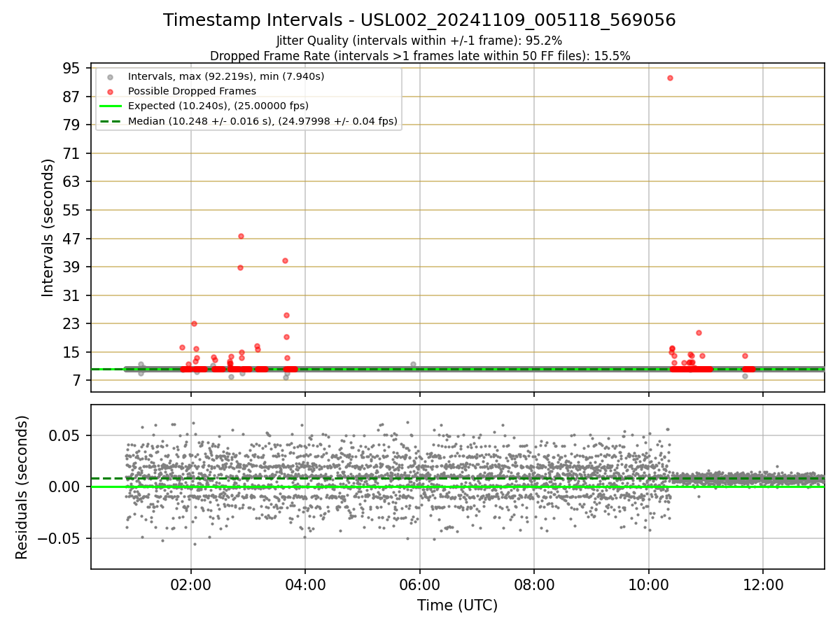Click the y-axis tick label 23

tap(71, 323)
